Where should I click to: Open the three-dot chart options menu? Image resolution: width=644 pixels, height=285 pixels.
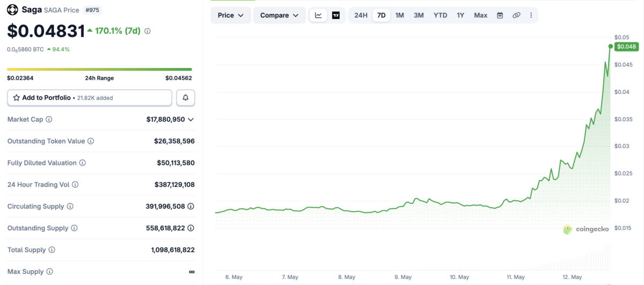531,15
